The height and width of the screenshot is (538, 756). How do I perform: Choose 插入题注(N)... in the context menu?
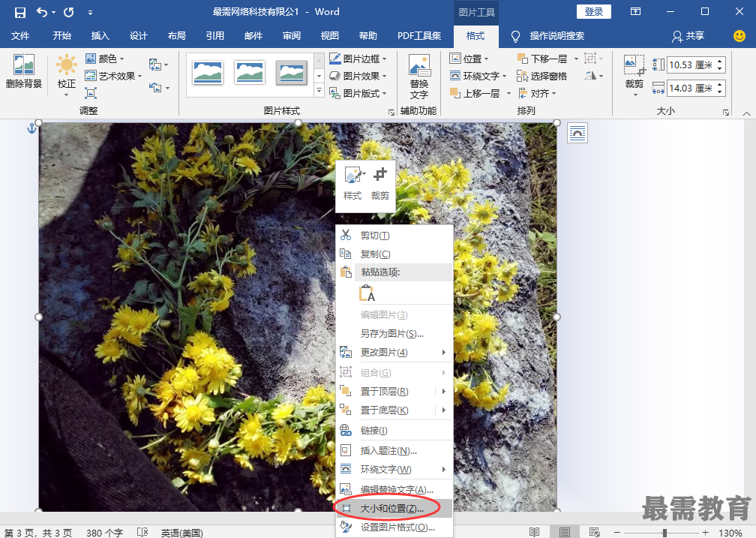coord(394,451)
